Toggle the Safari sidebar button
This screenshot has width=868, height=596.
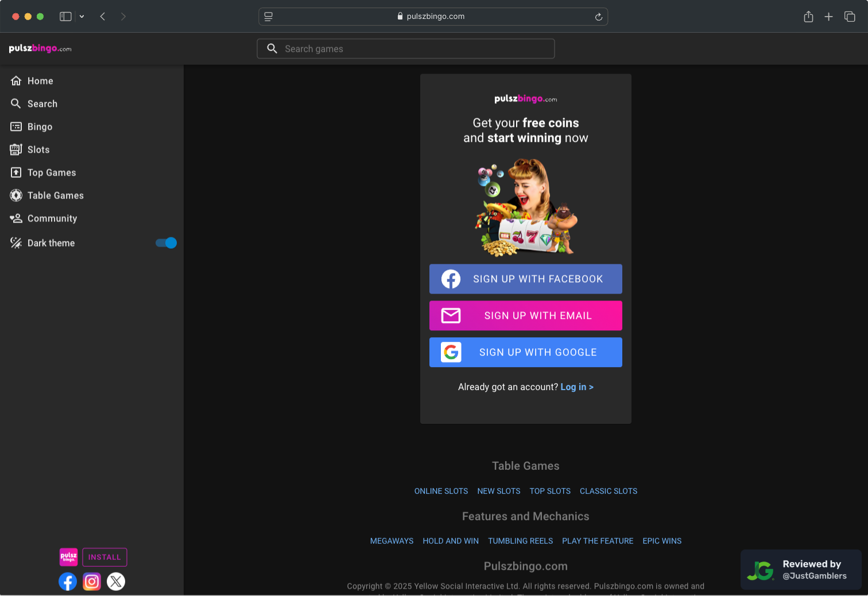tap(65, 17)
